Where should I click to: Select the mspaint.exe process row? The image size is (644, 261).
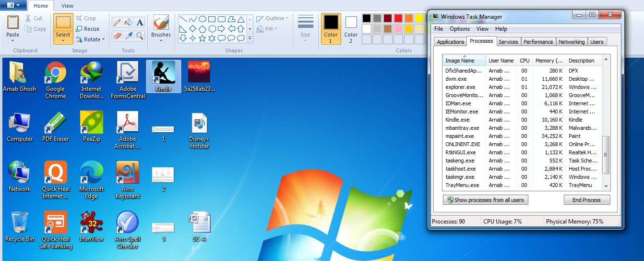coord(522,136)
